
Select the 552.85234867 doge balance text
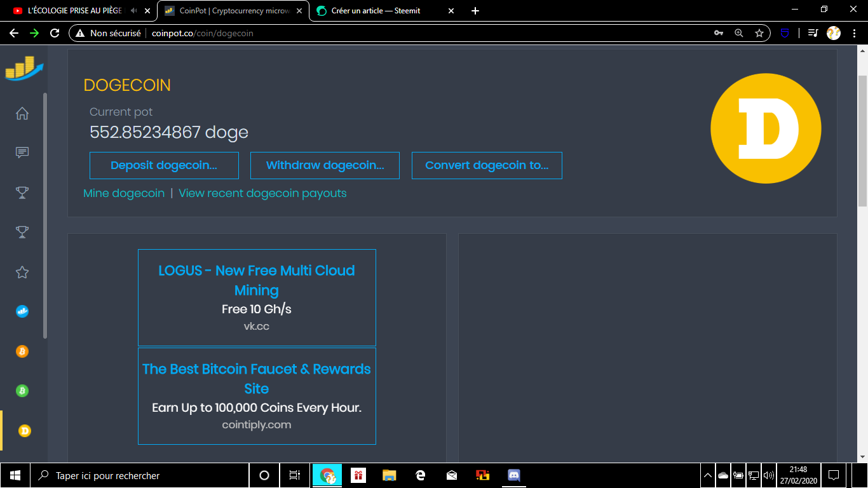pyautogui.click(x=169, y=132)
